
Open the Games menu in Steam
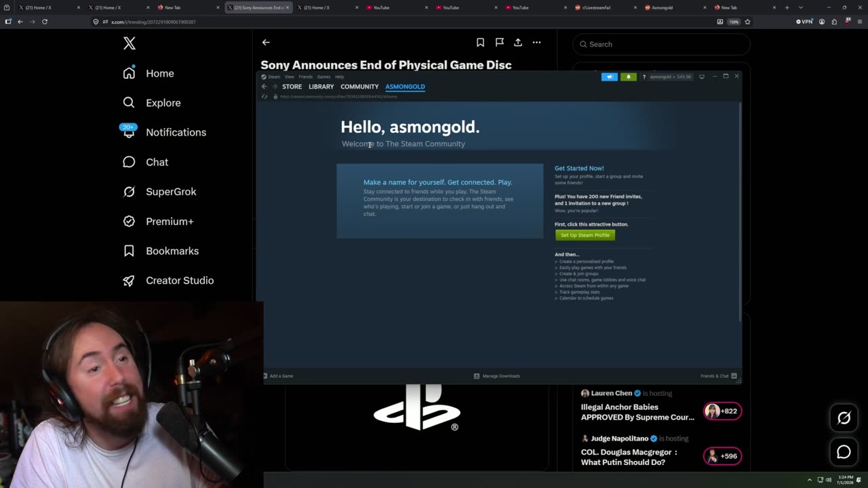click(x=323, y=77)
